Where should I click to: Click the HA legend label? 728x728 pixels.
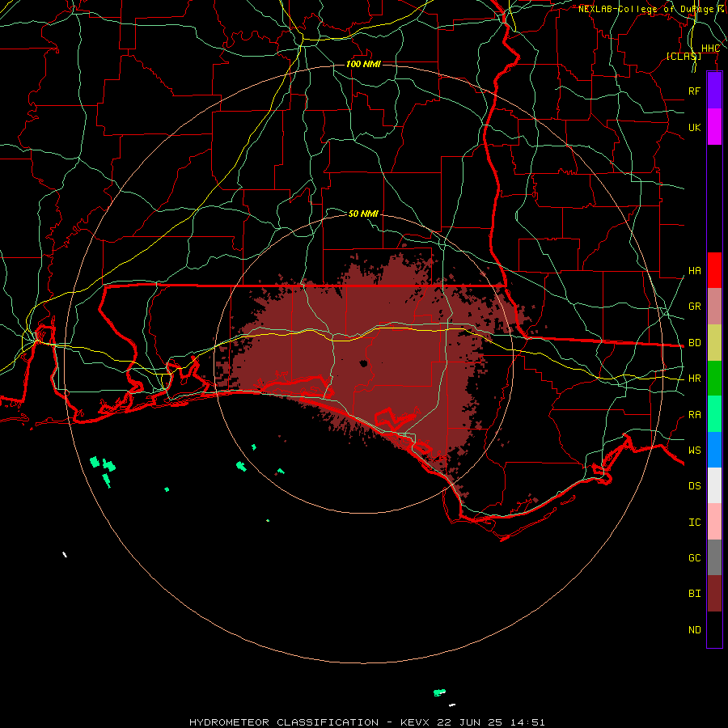(694, 271)
